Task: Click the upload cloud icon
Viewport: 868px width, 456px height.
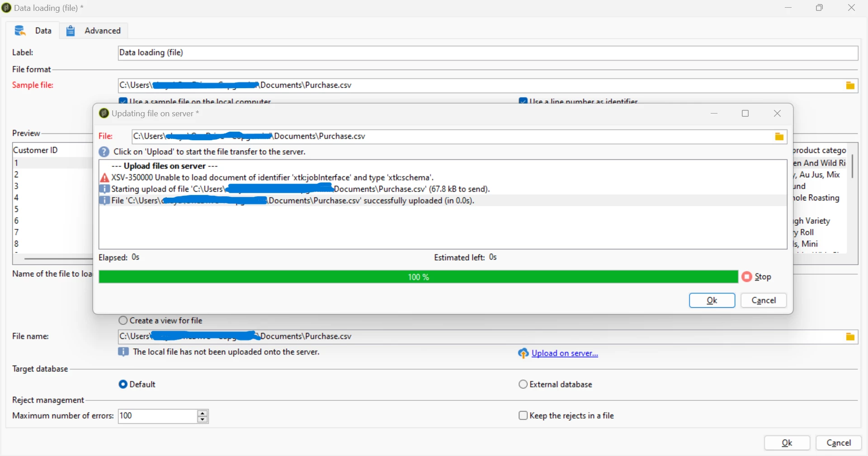Action: [x=523, y=353]
